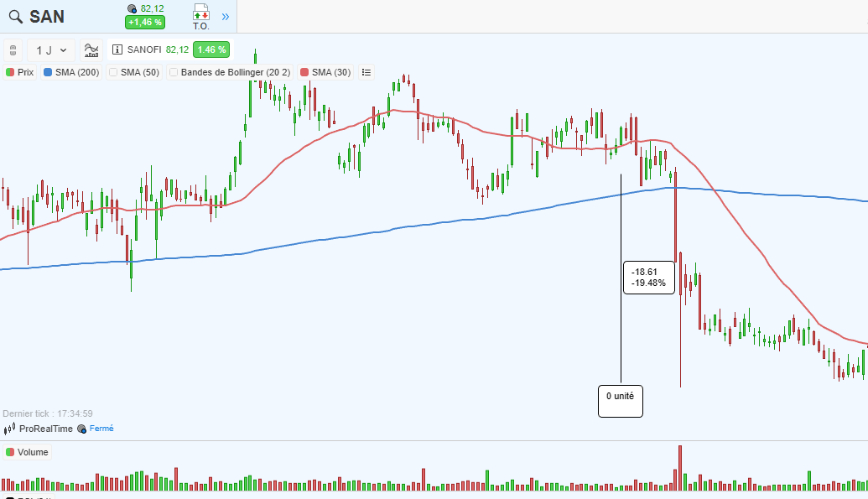Click the Fermé market status link
This screenshot has width=868, height=499.
[101, 429]
